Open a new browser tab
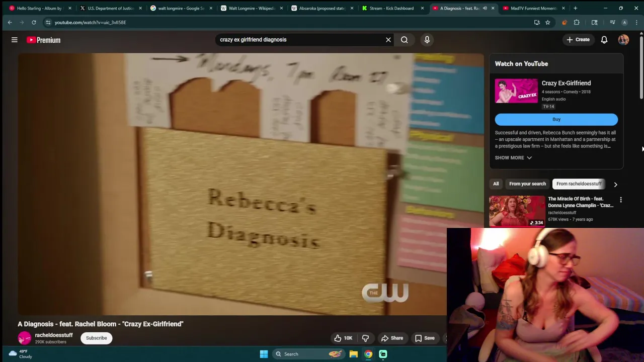 click(x=575, y=8)
